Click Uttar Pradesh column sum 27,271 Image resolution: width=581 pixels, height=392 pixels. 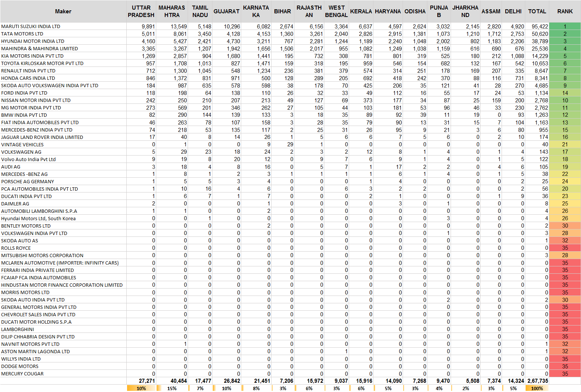click(x=141, y=381)
